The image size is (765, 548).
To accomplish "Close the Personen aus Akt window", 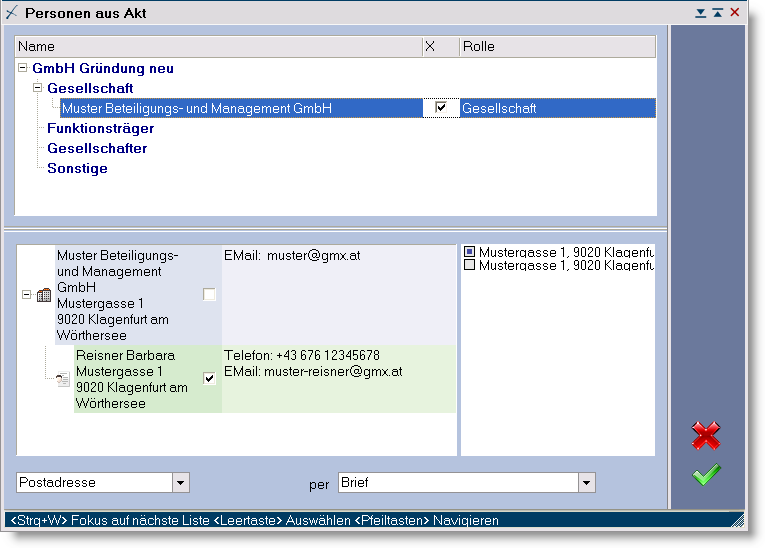I will (x=735, y=13).
